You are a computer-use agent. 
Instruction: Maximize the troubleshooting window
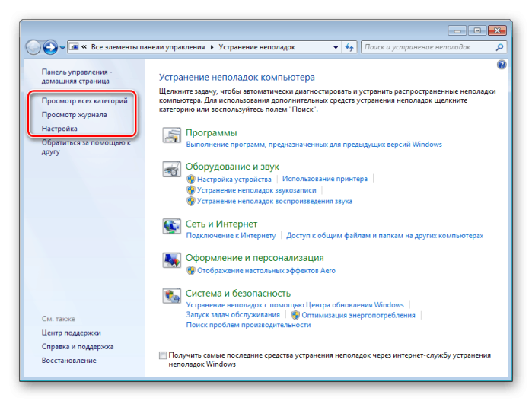pos(477,31)
